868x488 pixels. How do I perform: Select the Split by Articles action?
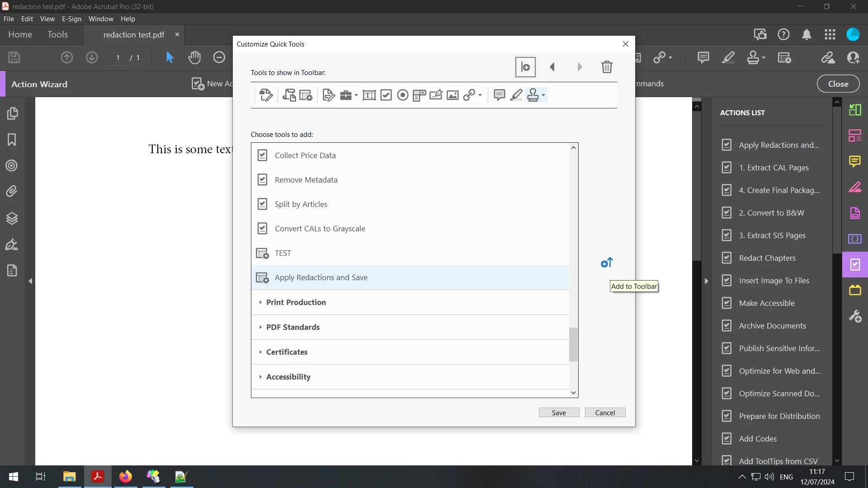click(301, 204)
